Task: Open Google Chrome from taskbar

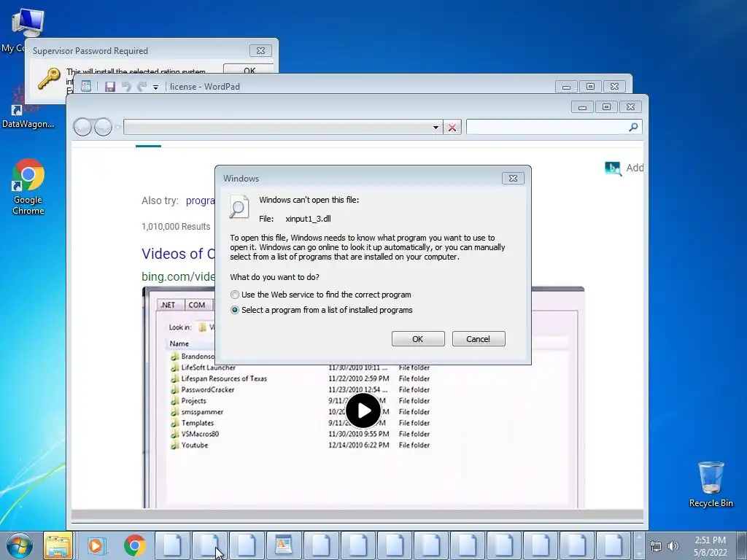Action: click(x=135, y=545)
